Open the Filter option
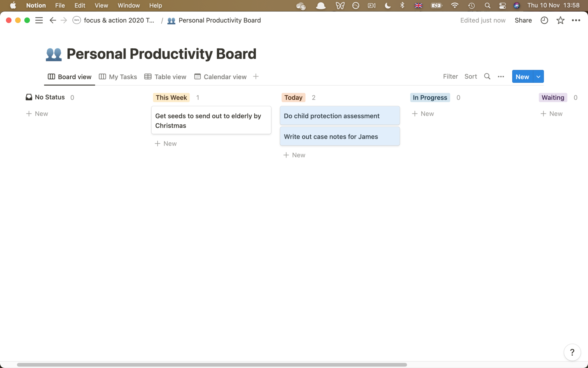The width and height of the screenshot is (588, 368). (450, 76)
